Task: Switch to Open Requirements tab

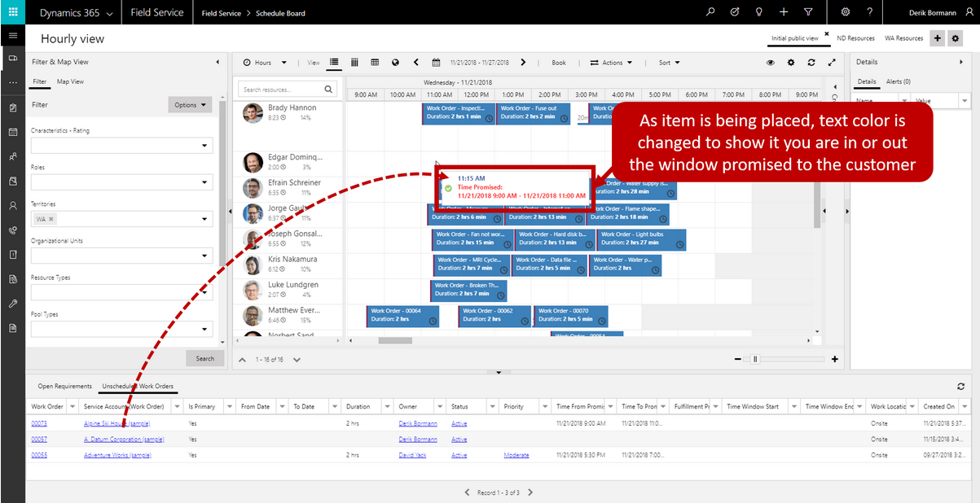Action: click(x=65, y=386)
